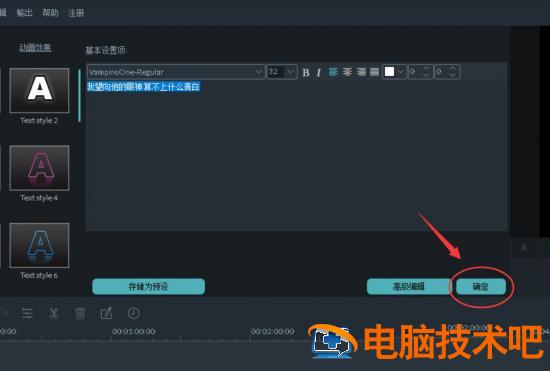
Task: Click the style list vertical scrollbar
Action: [80, 95]
